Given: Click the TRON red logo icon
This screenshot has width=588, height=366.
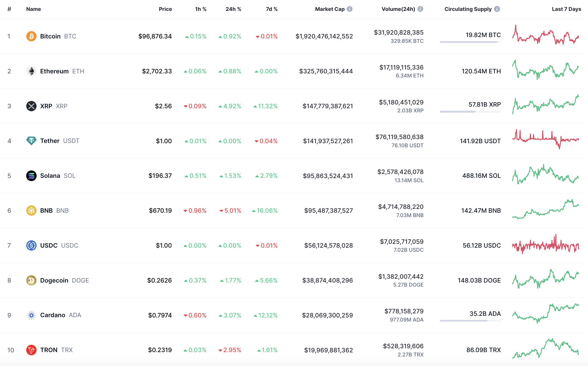Looking at the screenshot, I should coord(31,350).
